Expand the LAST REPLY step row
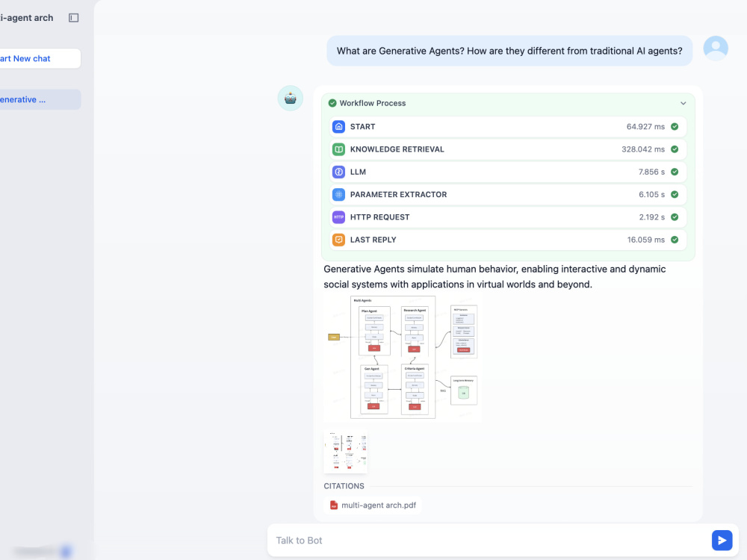Viewport: 747px width, 560px height. coord(508,240)
